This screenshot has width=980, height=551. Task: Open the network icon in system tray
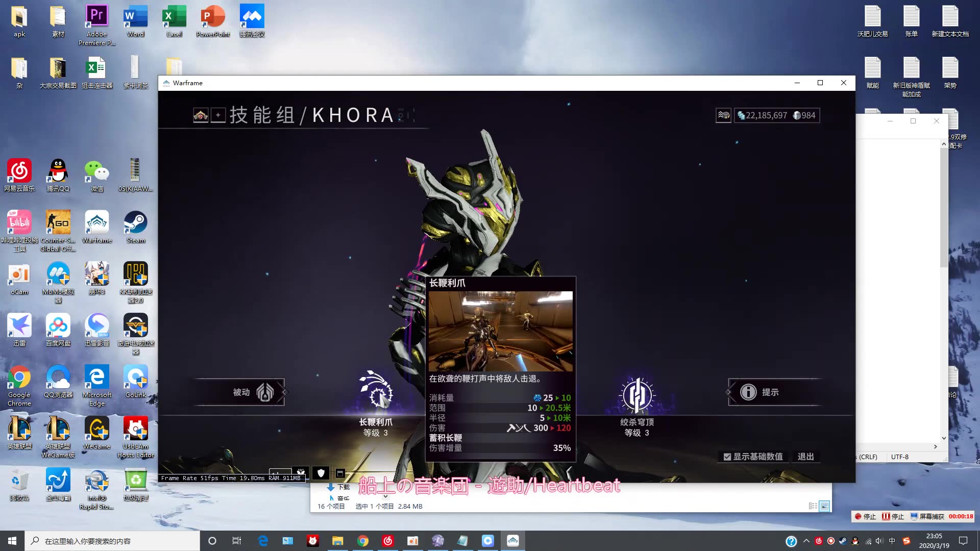point(868,541)
